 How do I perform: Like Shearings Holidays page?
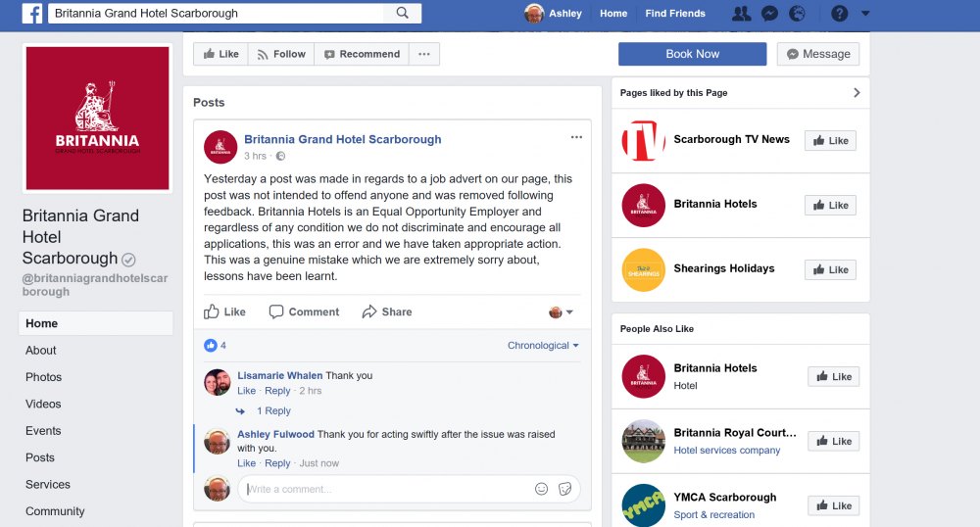click(x=830, y=269)
